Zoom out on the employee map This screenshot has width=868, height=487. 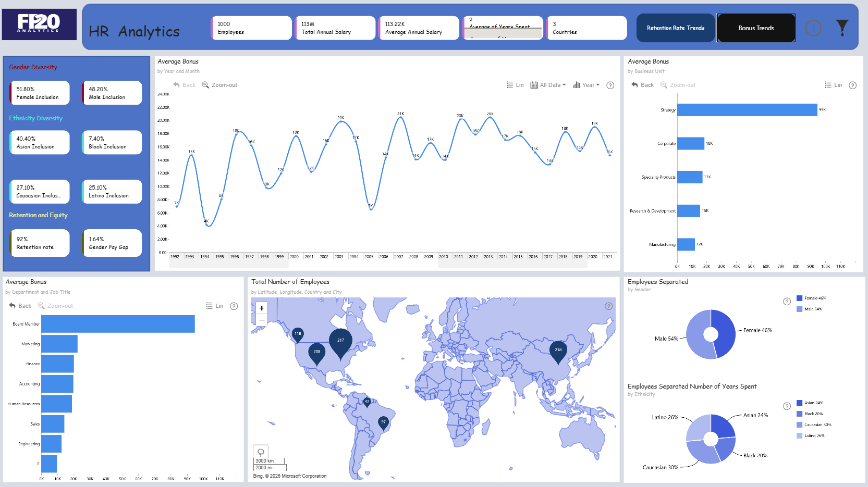(x=262, y=320)
